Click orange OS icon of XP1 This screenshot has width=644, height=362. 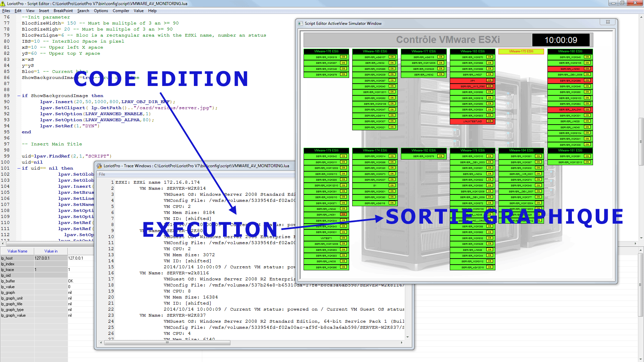[x=490, y=81]
